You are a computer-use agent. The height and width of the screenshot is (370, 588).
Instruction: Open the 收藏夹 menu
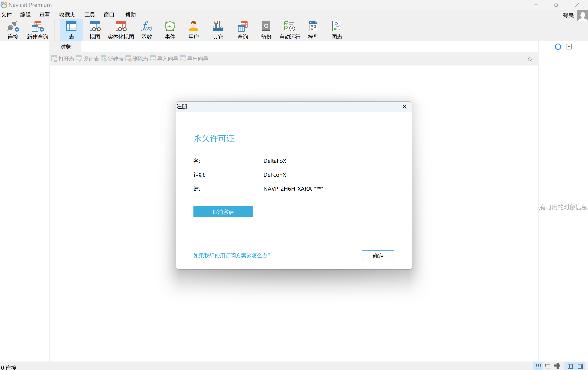67,15
